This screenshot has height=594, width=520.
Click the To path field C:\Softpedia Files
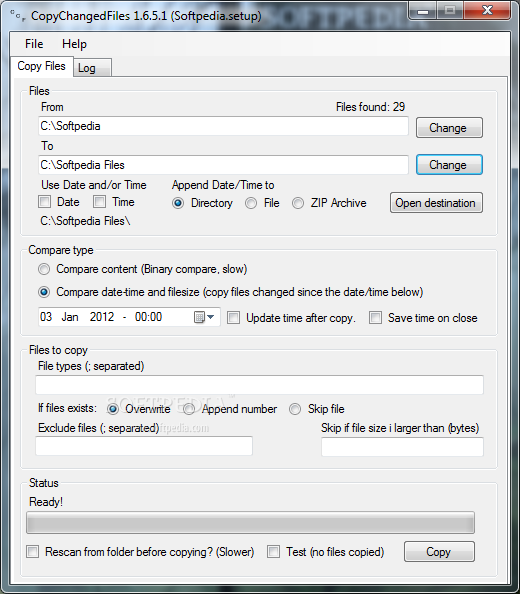click(223, 165)
